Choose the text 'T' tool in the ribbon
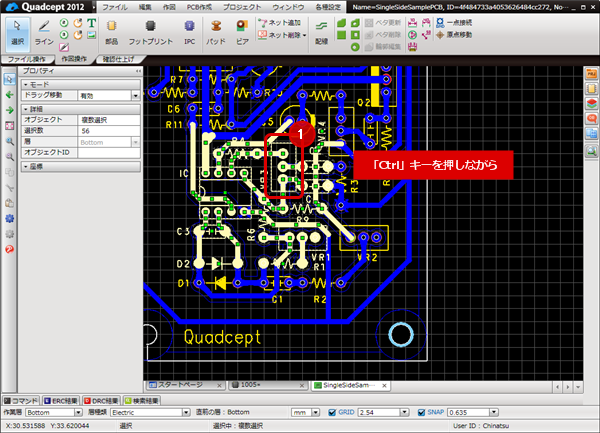This screenshot has width=600, height=433. tap(91, 23)
